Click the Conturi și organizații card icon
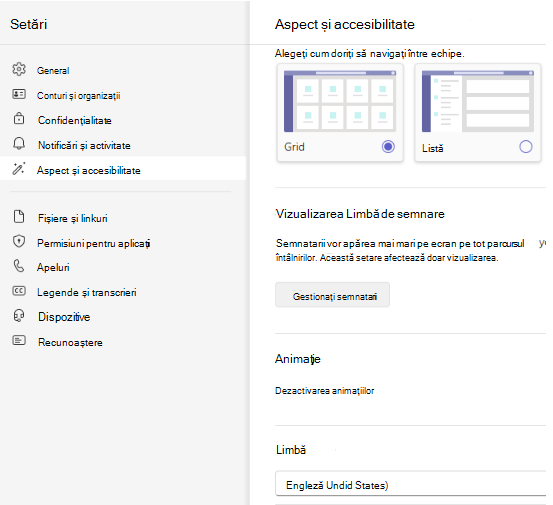 coord(19,94)
